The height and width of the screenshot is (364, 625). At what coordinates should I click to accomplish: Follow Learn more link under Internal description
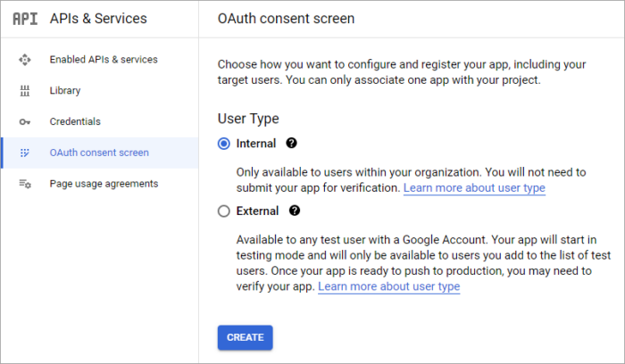point(474,188)
